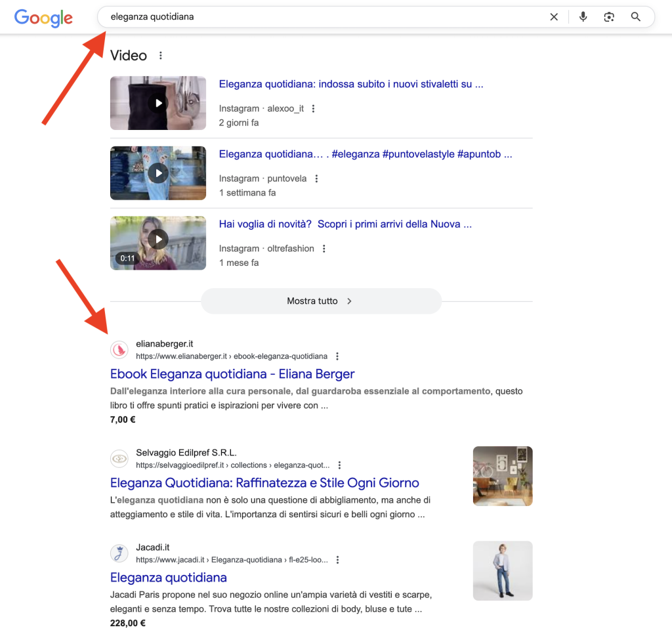Clear the search box with X
Screen dimensions: 672x636
554,16
